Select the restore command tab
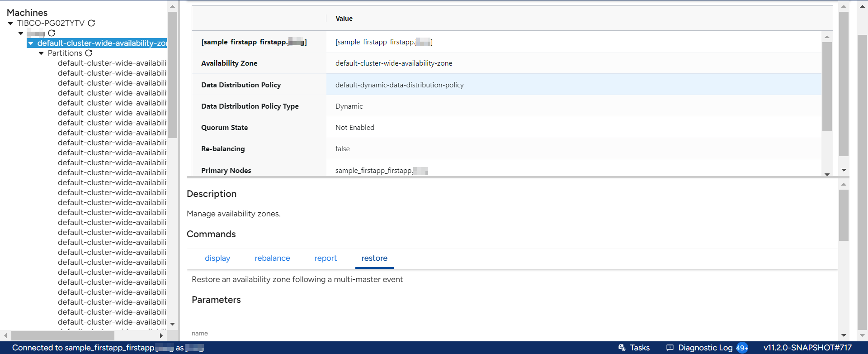This screenshot has height=354, width=868. (374, 258)
